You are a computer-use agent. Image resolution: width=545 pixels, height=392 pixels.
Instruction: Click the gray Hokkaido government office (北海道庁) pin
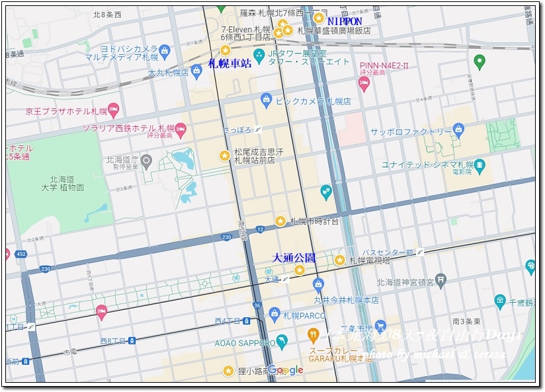[x=147, y=162]
